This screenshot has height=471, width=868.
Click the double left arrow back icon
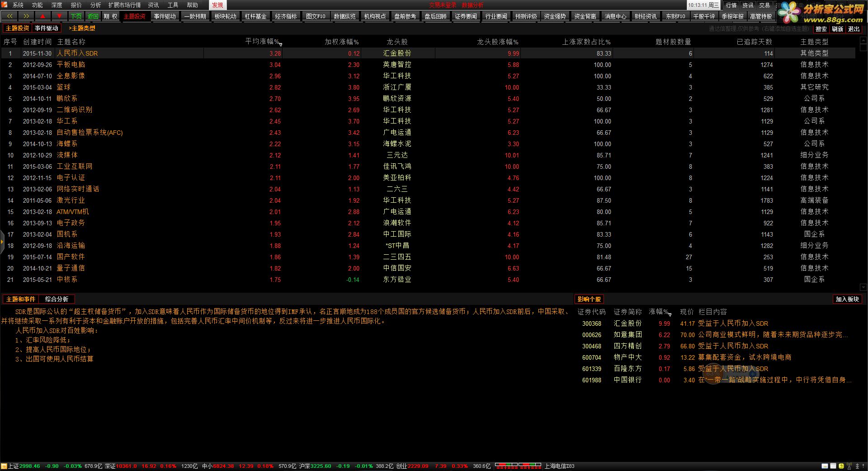pyautogui.click(x=10, y=16)
